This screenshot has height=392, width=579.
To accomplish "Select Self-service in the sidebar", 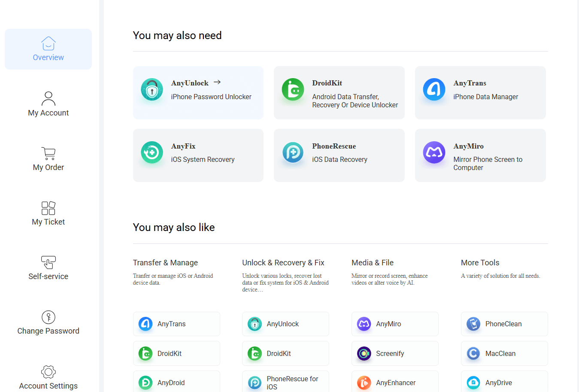I will (48, 268).
